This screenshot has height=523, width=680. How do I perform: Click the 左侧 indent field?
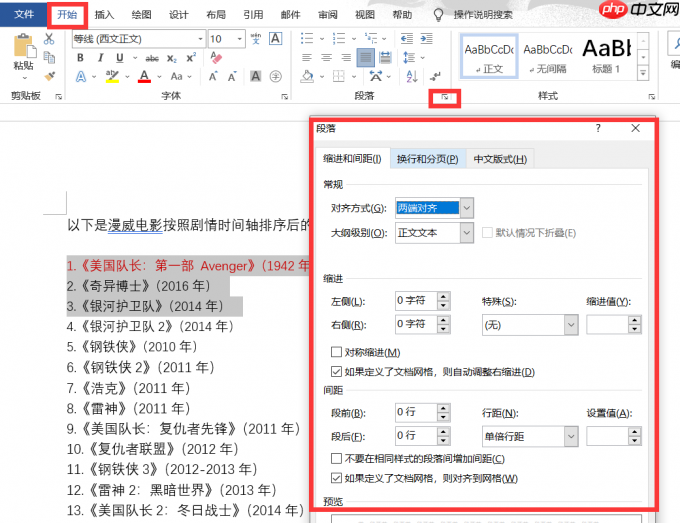coord(416,301)
